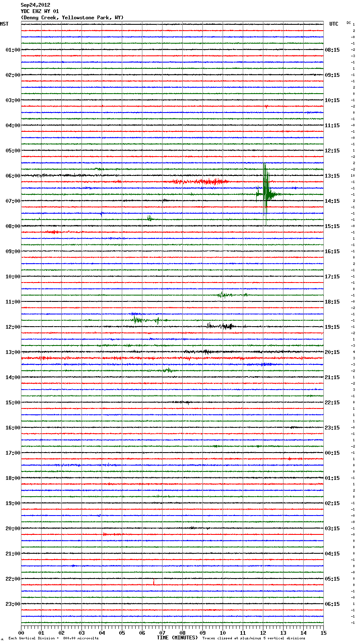Viewport: 357px width, 644px height.
Task: Select the 06:00 MST row label
Action: pos(13,176)
